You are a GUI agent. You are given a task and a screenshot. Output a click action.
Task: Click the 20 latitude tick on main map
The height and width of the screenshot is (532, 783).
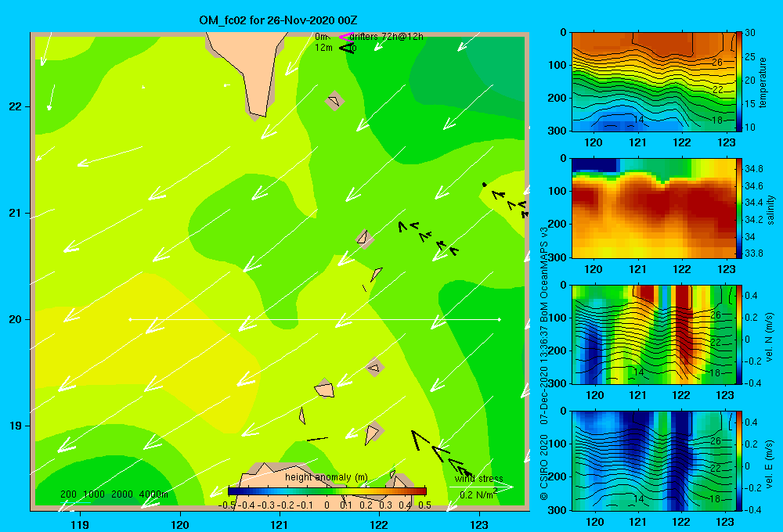(15, 319)
